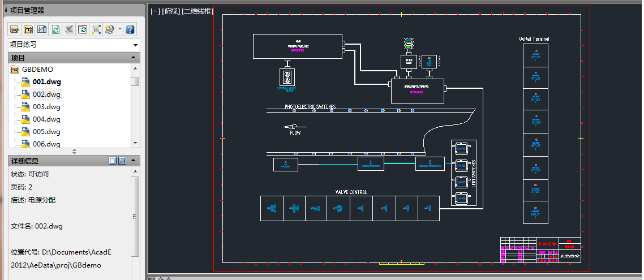644x280 pixels.
Task: Open the Help question mark icon
Action: [x=130, y=29]
